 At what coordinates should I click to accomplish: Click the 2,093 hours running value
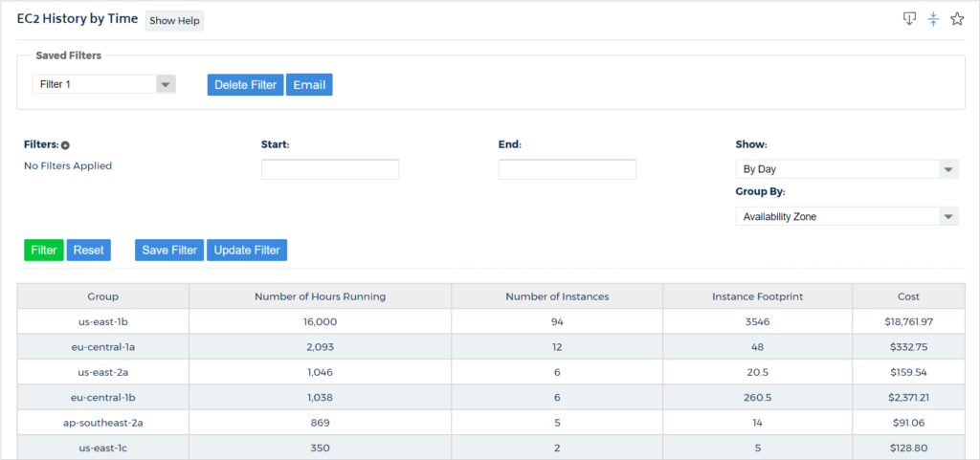pos(320,347)
